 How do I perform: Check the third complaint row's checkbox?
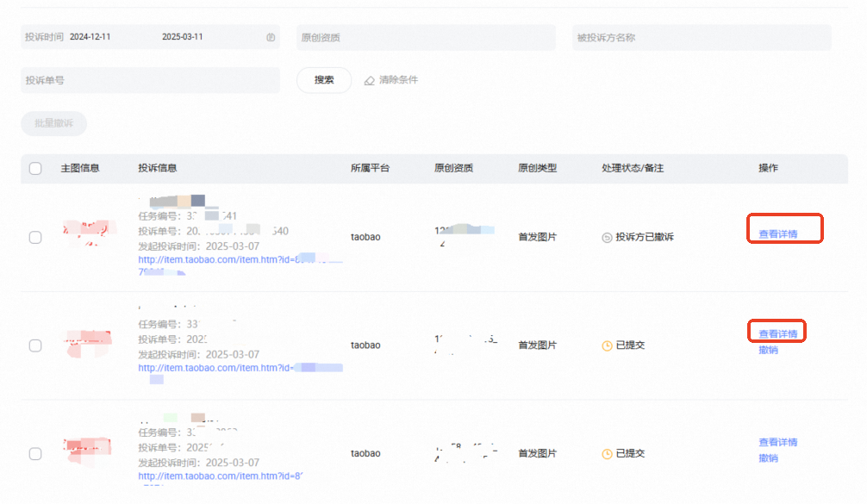click(35, 454)
